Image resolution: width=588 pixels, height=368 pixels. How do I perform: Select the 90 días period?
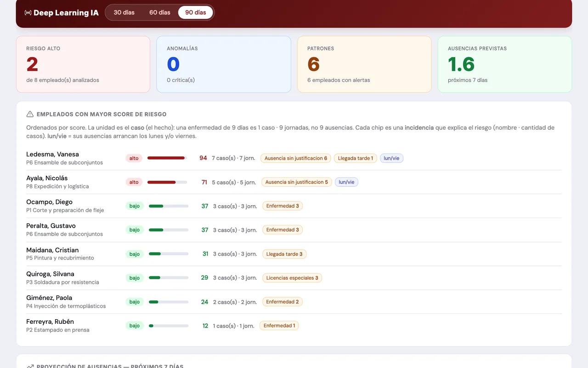click(196, 12)
